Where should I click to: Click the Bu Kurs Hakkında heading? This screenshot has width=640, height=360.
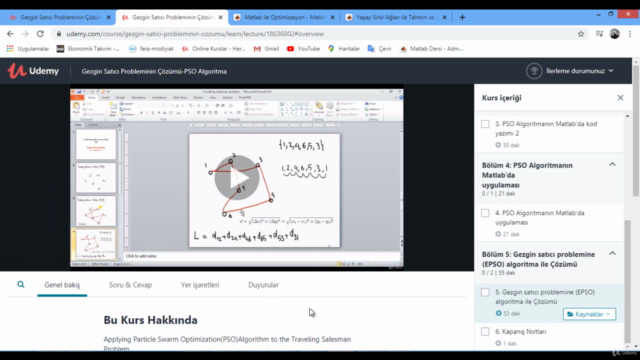tap(150, 320)
